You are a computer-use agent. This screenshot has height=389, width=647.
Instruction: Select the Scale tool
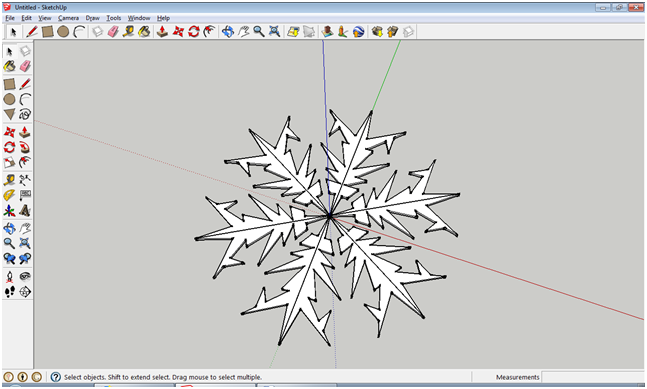(9, 163)
